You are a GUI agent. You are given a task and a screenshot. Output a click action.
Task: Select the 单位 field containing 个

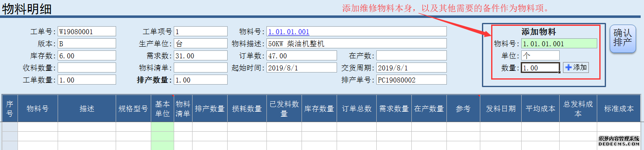pyautogui.click(x=540, y=55)
